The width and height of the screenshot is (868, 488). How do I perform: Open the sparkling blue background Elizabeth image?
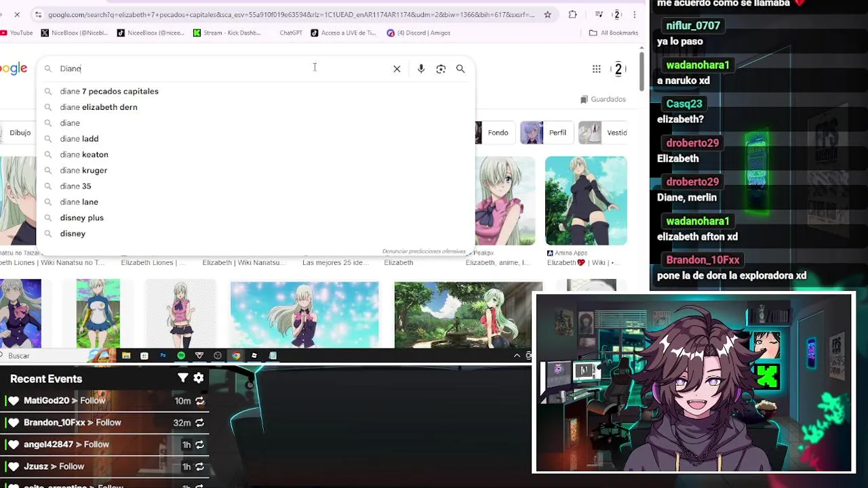coord(304,314)
